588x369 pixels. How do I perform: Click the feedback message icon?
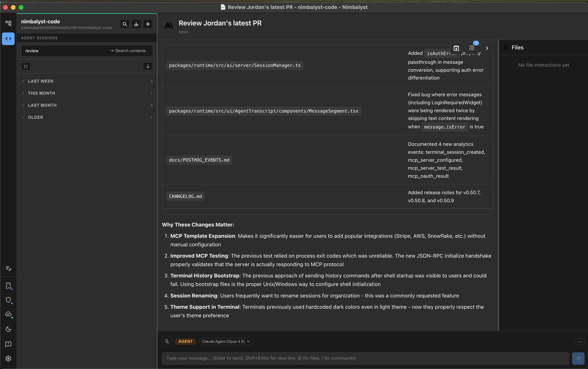coord(8,344)
